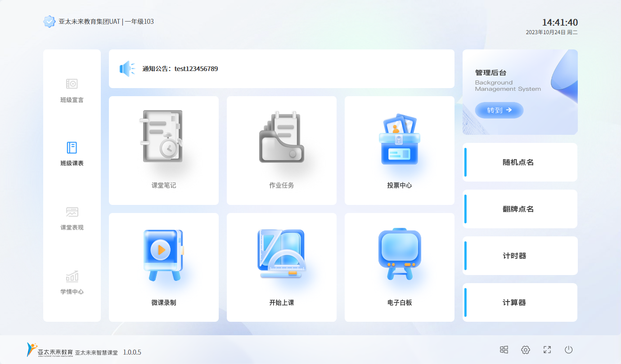Screen dimensions: 621x364
Task: Click the 作业任务 label
Action: pyautogui.click(x=282, y=185)
